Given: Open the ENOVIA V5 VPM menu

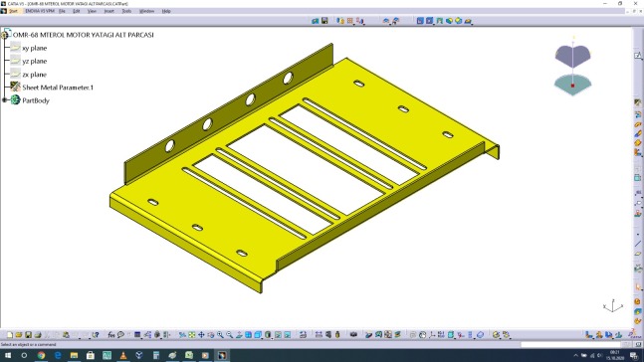Looking at the screenshot, I should click(x=40, y=11).
